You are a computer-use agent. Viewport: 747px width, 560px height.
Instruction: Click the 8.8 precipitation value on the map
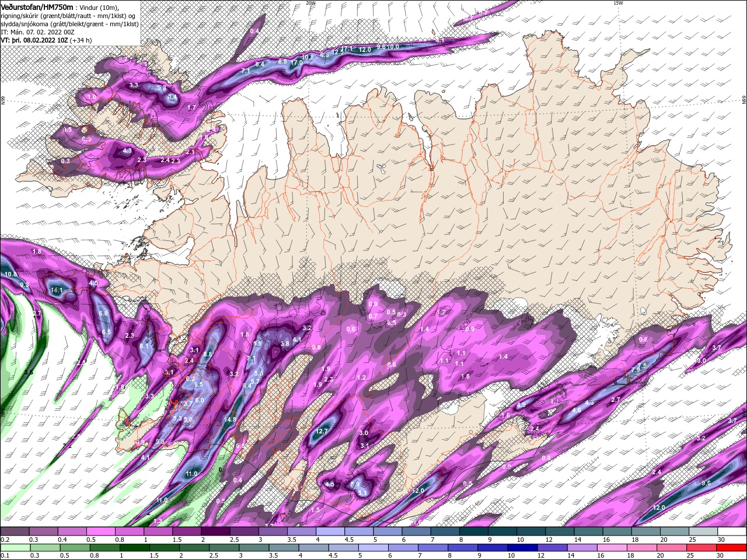click(x=207, y=354)
